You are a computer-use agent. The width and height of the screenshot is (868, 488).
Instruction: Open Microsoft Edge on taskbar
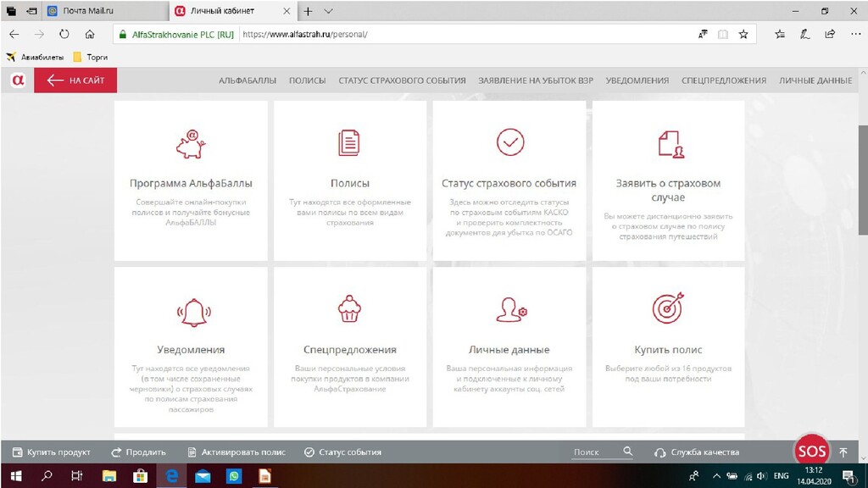coord(171,476)
